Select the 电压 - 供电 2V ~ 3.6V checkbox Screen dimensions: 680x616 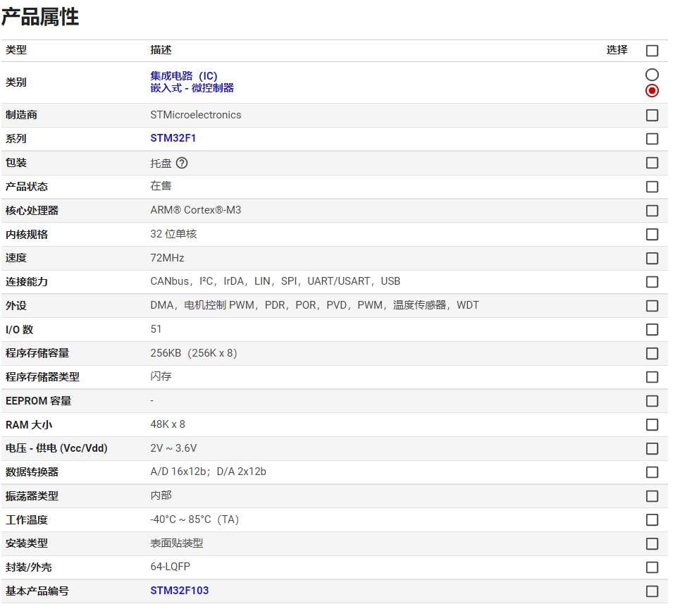(652, 448)
